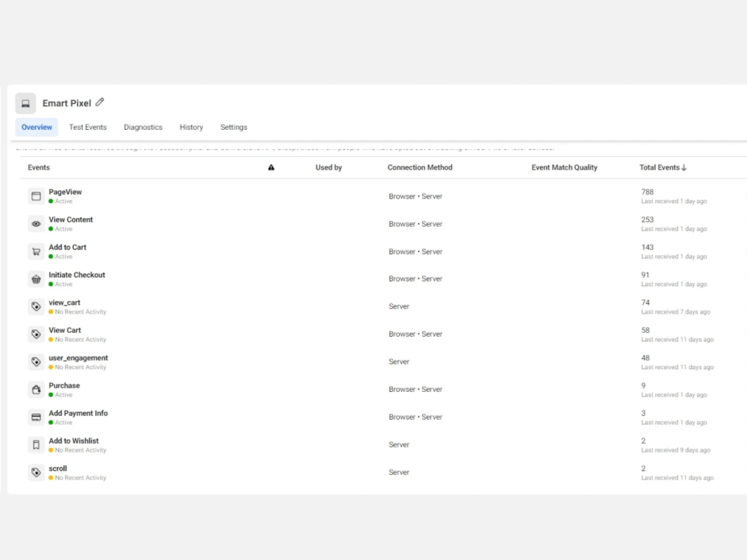Image resolution: width=747 pixels, height=560 pixels.
Task: Click the Used by column header
Action: (x=329, y=167)
